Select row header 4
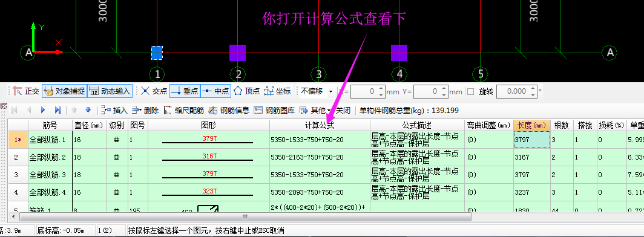 [18, 192]
